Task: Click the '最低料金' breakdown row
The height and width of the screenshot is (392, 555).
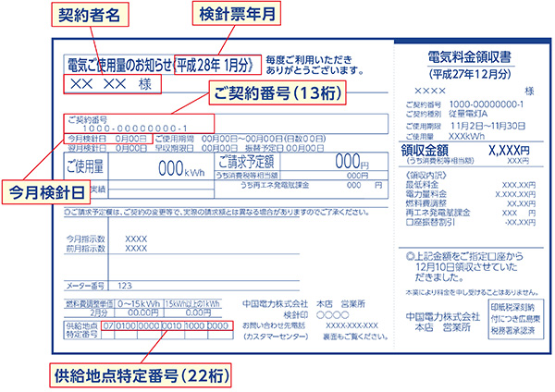Action: (x=471, y=185)
